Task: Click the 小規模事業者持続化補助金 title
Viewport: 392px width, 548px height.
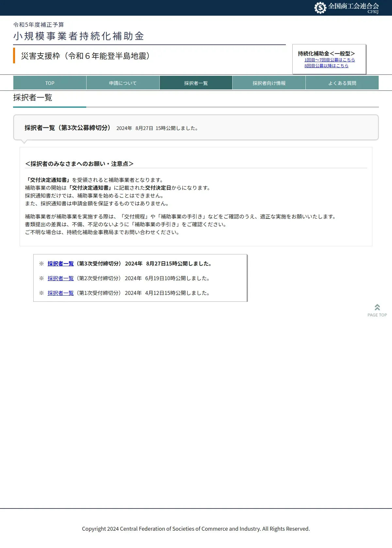Action: point(79,36)
